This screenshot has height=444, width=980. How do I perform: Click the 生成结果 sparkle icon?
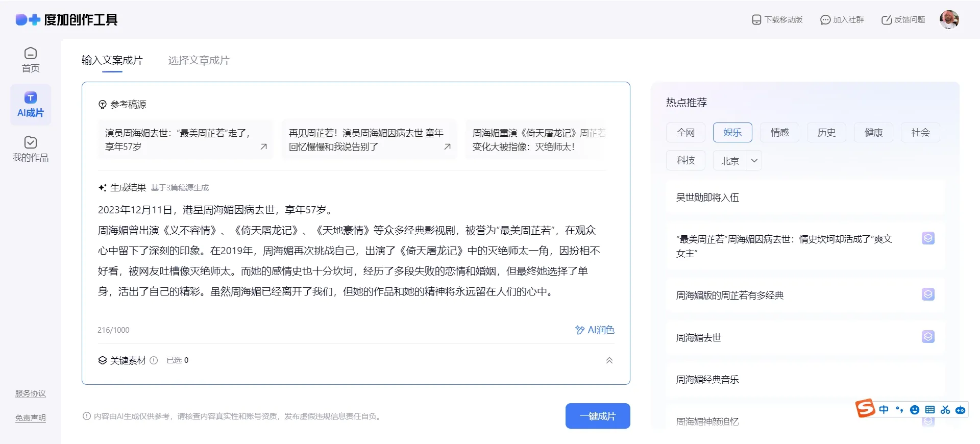[103, 188]
